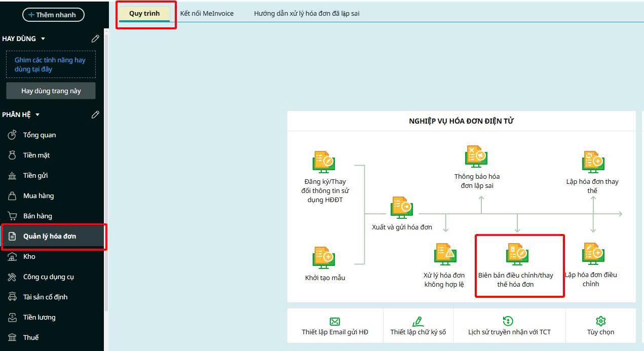Click the Khởi tạo mẫu icon
The image size is (644, 351).
pos(324,258)
